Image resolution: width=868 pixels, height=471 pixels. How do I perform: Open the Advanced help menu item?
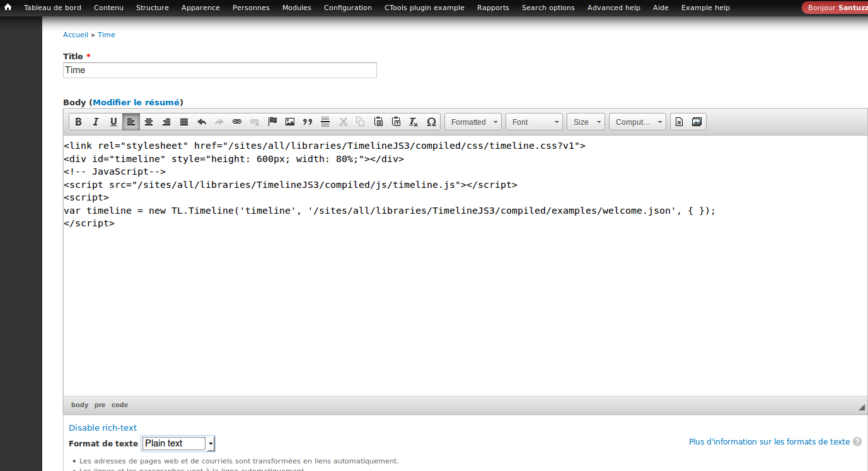pyautogui.click(x=614, y=8)
